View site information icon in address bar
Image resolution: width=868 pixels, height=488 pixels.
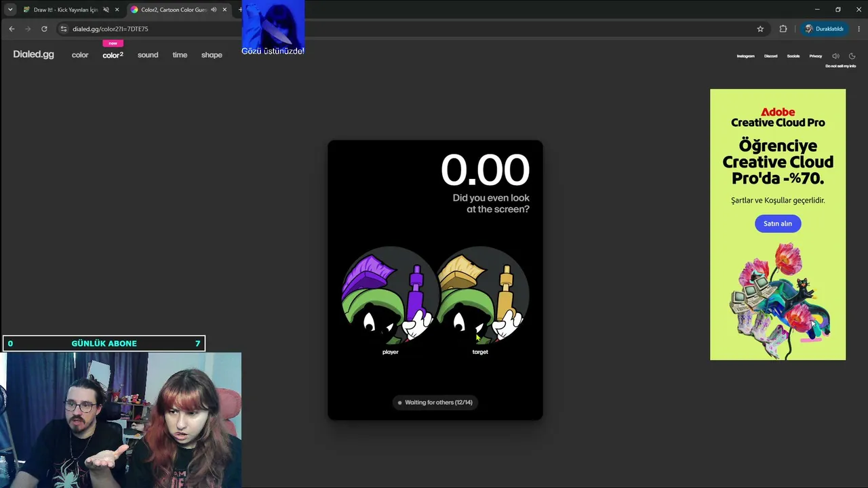click(64, 28)
